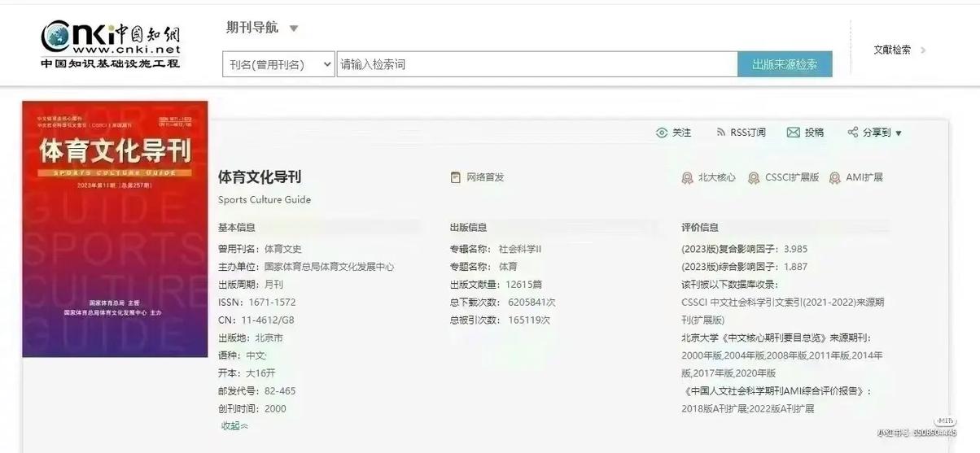
Task: Collapse details with the 收起 link
Action: tap(234, 426)
